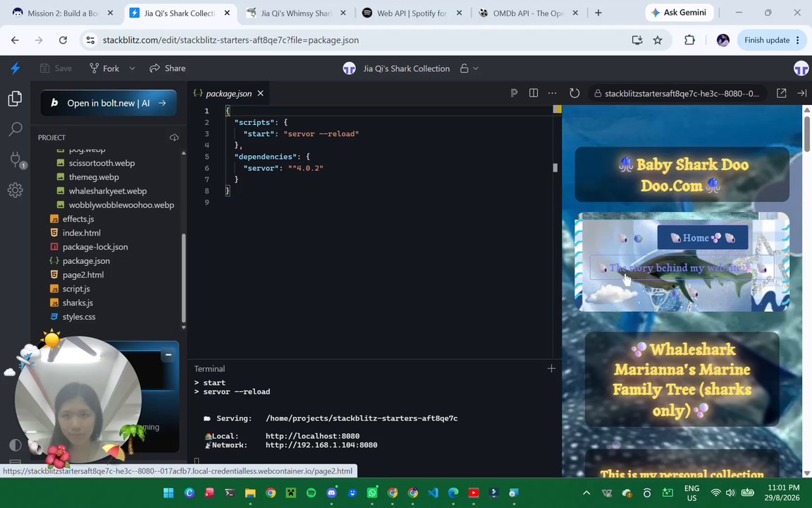Click the Share button
This screenshot has width=812, height=508.
click(x=167, y=68)
